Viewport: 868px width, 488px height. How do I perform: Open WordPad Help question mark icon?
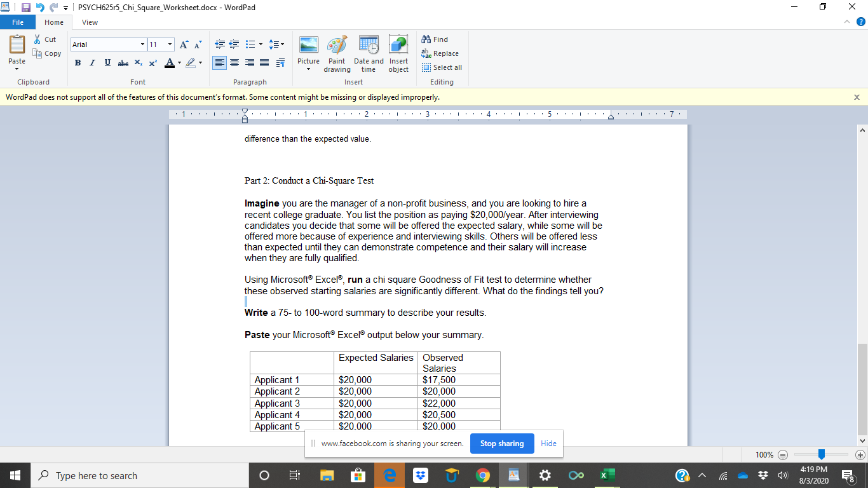coord(860,22)
